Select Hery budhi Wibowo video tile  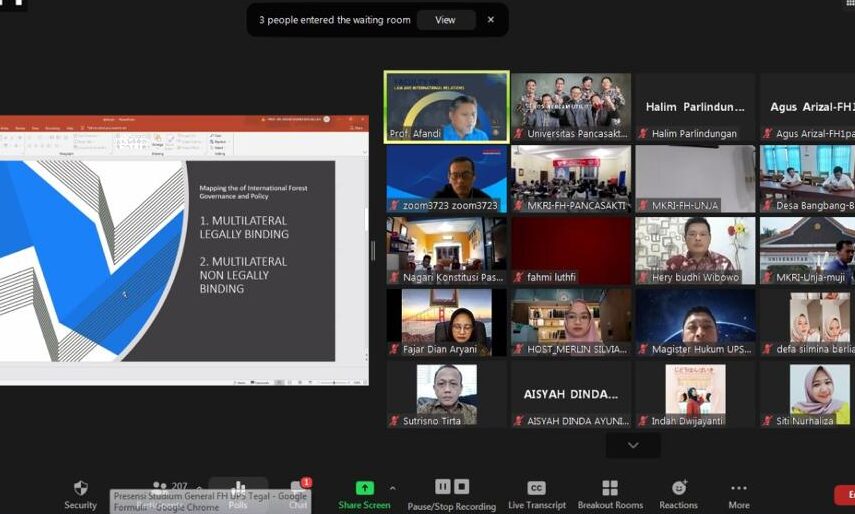[x=695, y=251]
